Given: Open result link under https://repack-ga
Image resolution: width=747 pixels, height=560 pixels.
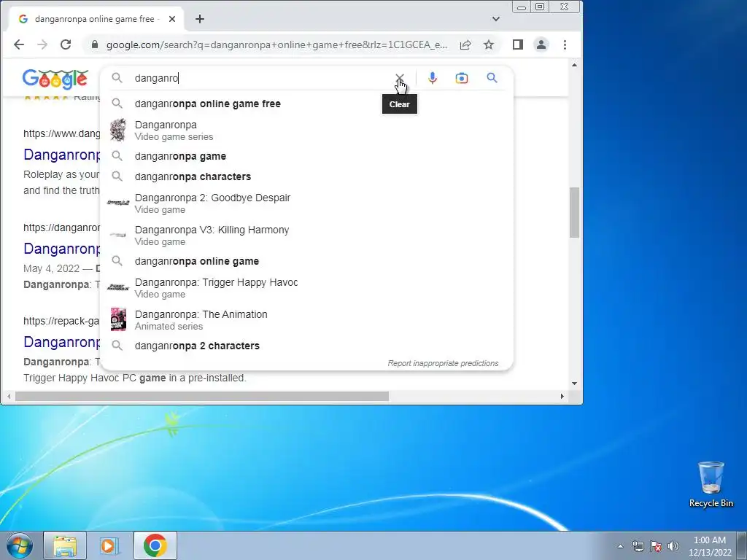Looking at the screenshot, I should [62, 342].
